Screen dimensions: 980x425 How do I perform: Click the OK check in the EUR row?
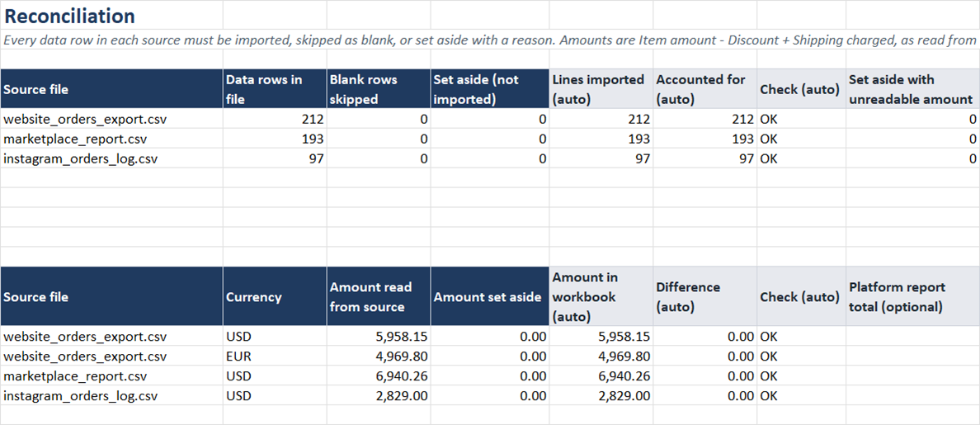click(801, 357)
